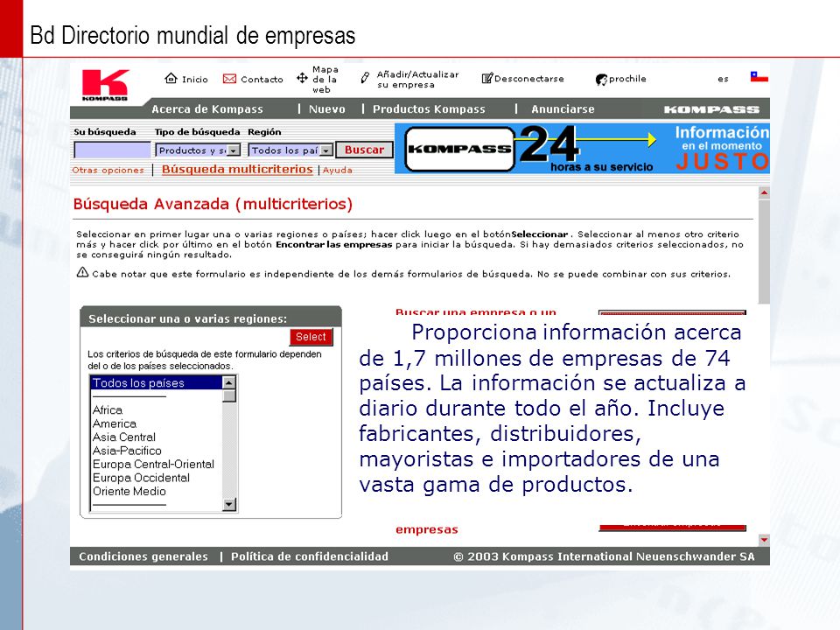This screenshot has width=840, height=630.
Task: Click region list scroll-up arrow
Action: pos(229,382)
